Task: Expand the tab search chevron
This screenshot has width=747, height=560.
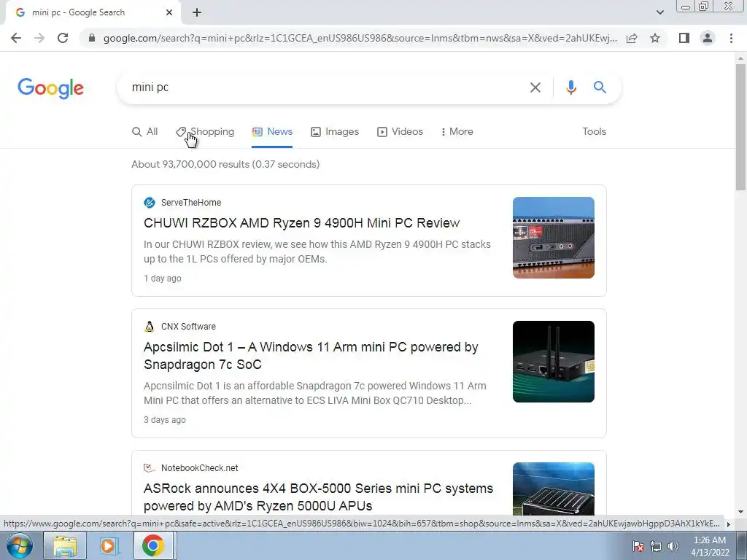Action: (x=659, y=12)
